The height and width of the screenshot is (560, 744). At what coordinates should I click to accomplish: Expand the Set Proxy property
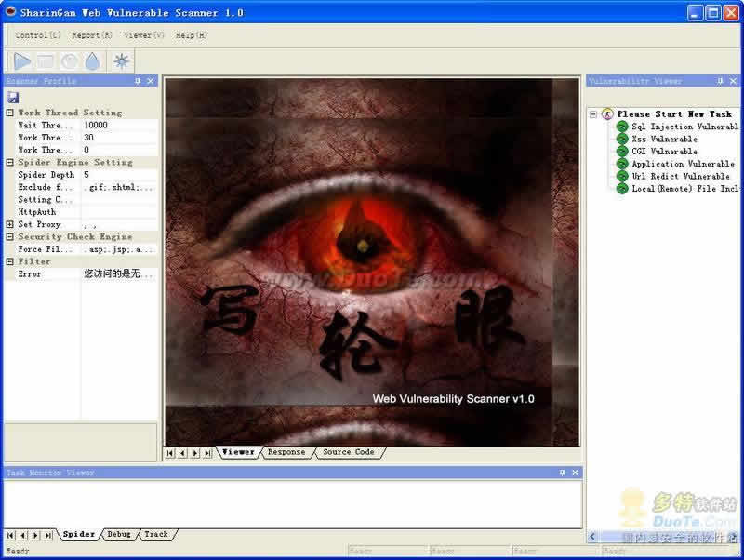click(10, 224)
